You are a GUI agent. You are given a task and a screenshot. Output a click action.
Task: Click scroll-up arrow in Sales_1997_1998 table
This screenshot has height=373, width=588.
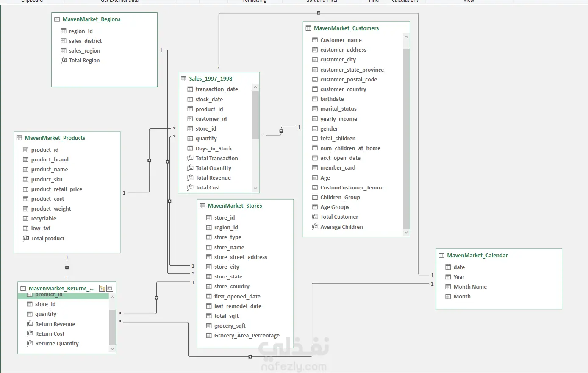[255, 87]
